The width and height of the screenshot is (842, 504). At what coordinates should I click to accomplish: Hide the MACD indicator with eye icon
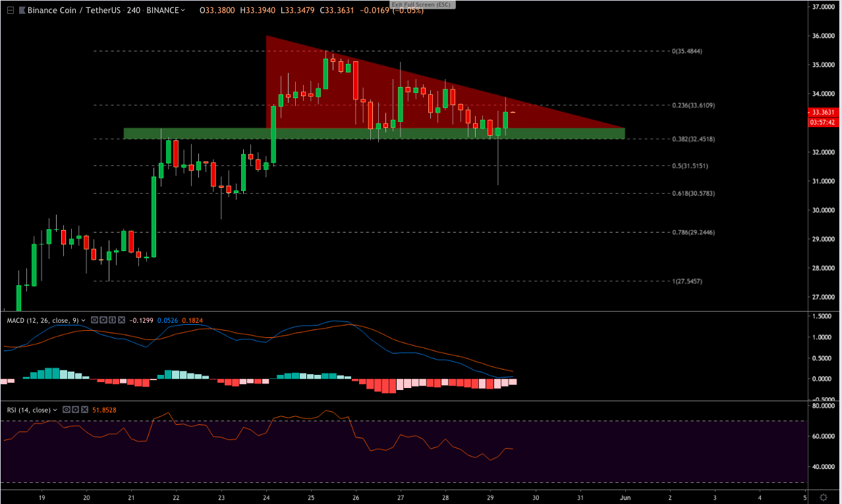(x=95, y=320)
